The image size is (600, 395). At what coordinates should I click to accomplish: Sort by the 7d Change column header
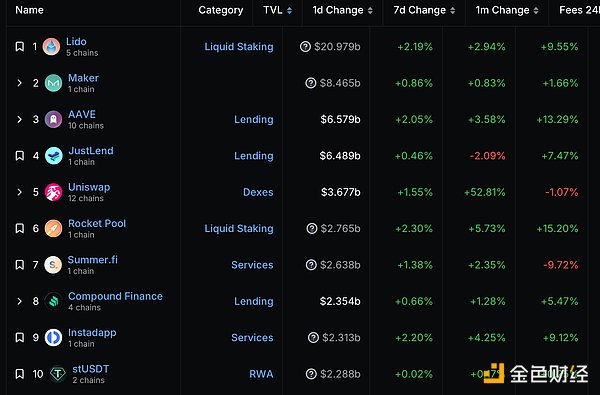click(424, 10)
